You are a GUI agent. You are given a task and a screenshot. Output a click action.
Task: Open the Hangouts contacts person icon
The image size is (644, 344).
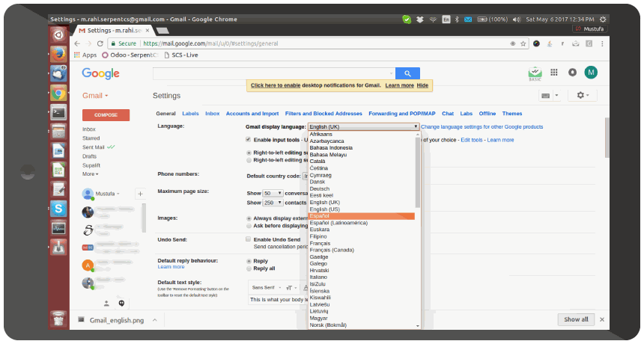106,304
